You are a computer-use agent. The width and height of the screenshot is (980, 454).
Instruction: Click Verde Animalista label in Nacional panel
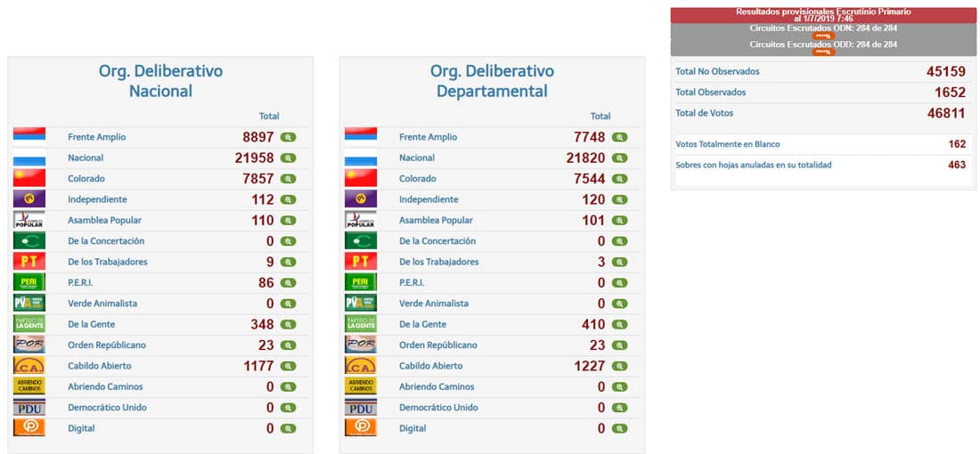tap(102, 304)
